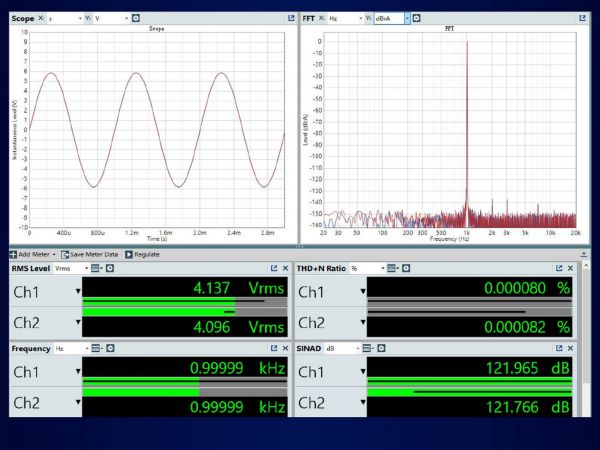The height and width of the screenshot is (450, 600).
Task: Pop out the FFT graph panel
Action: [582, 18]
